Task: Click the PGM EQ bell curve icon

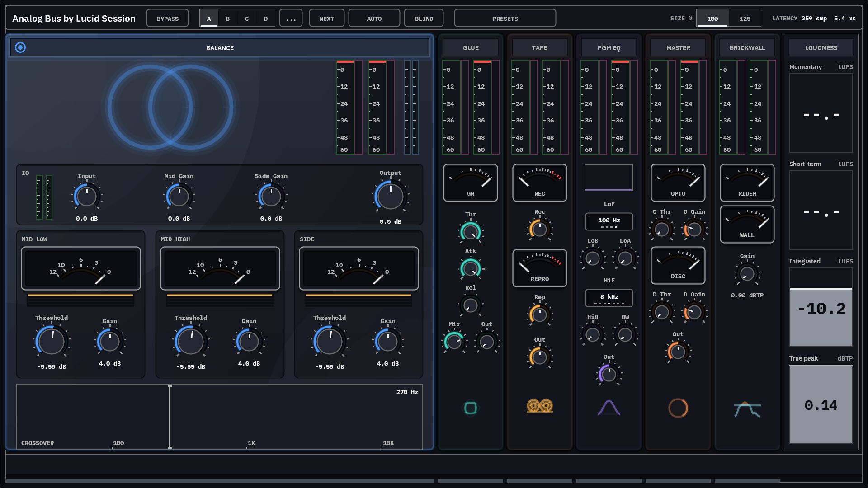Action: pos(609,408)
